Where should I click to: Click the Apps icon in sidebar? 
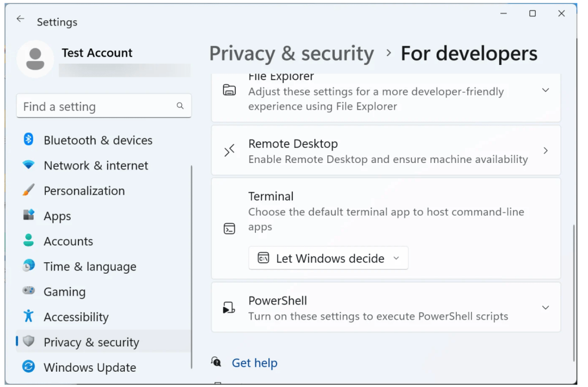pyautogui.click(x=29, y=215)
